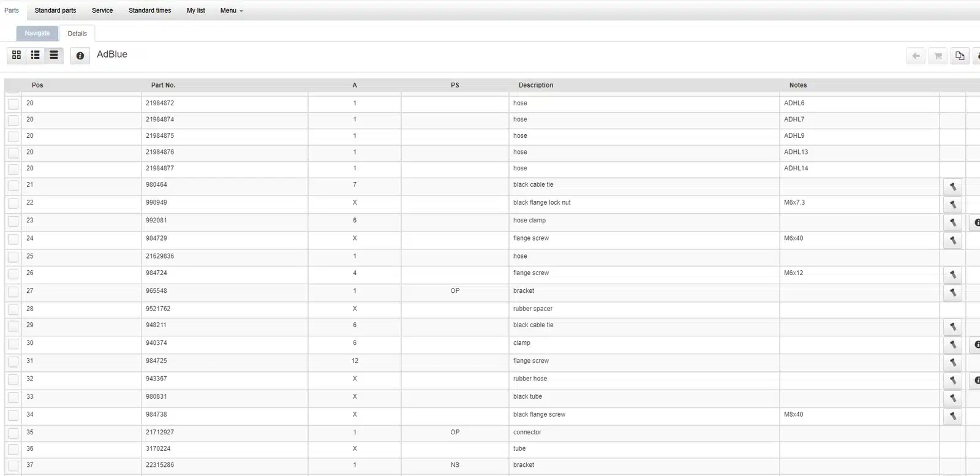Open the Standard parts menu
Screen dimensions: 980x476
pos(55,10)
